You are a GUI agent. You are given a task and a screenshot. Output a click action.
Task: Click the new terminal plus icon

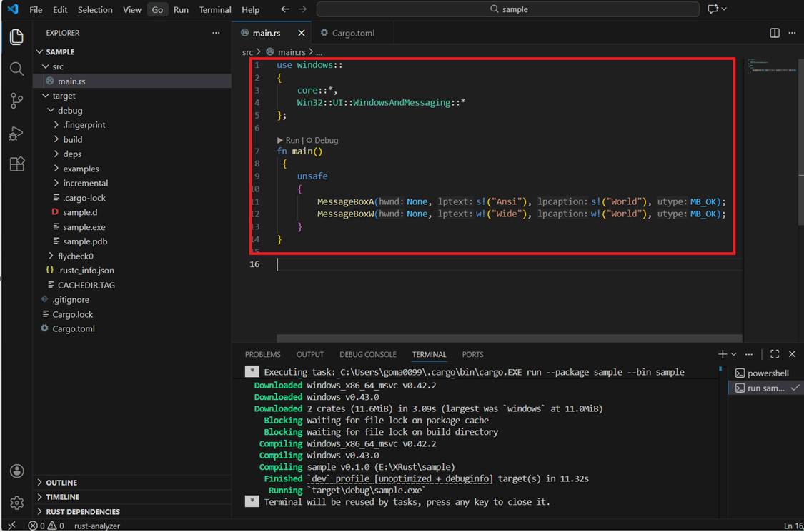click(x=722, y=354)
